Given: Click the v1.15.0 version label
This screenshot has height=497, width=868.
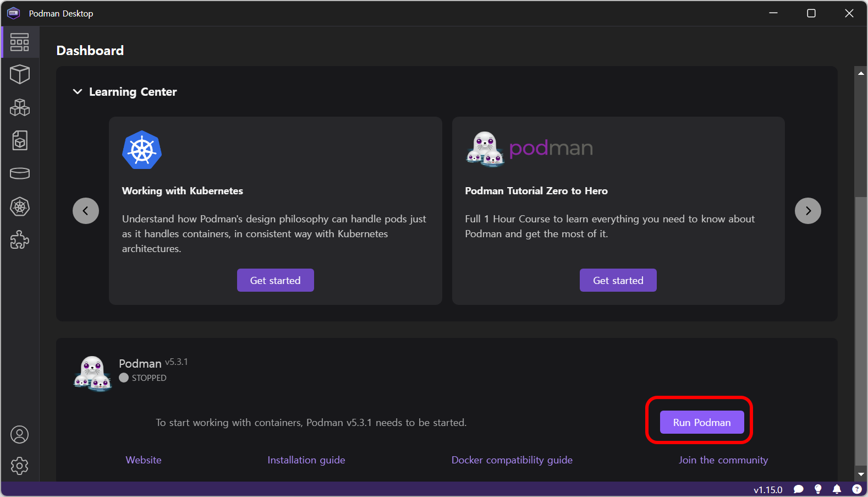Looking at the screenshot, I should tap(768, 489).
